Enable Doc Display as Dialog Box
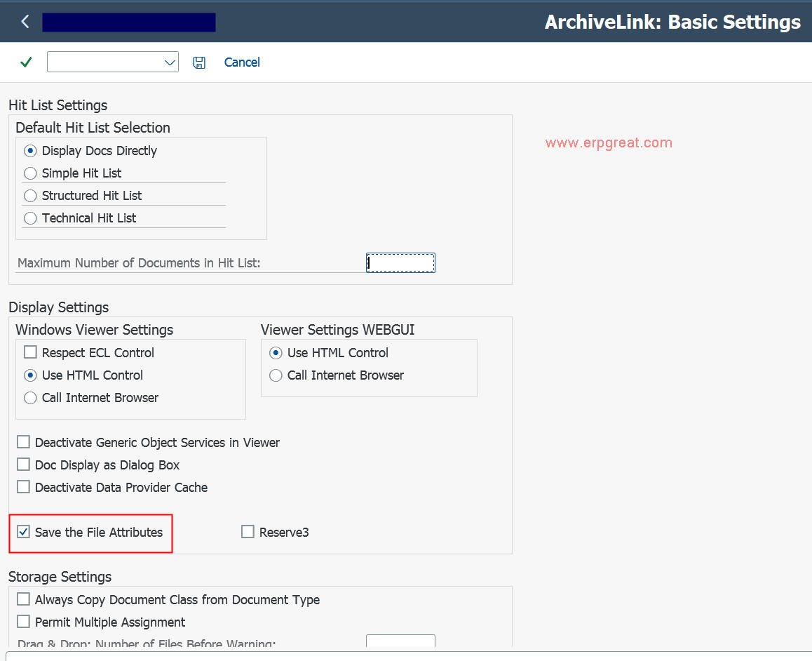The image size is (812, 661). pyautogui.click(x=24, y=465)
